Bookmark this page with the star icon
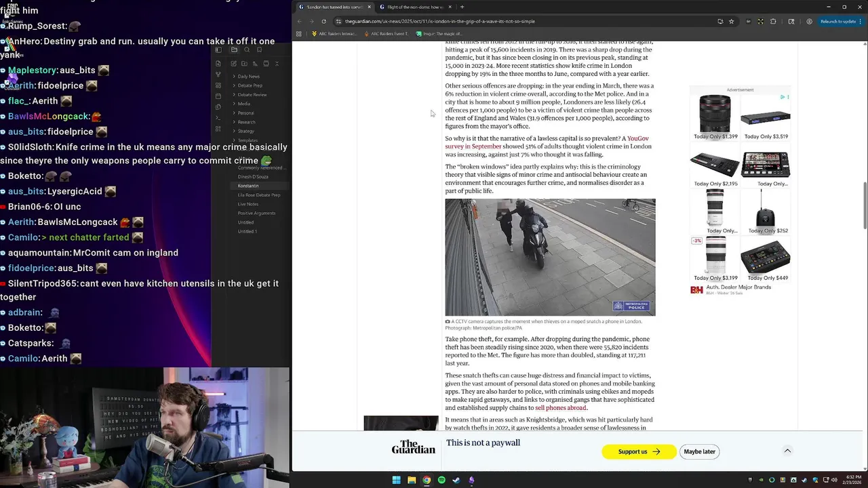 pos(731,21)
